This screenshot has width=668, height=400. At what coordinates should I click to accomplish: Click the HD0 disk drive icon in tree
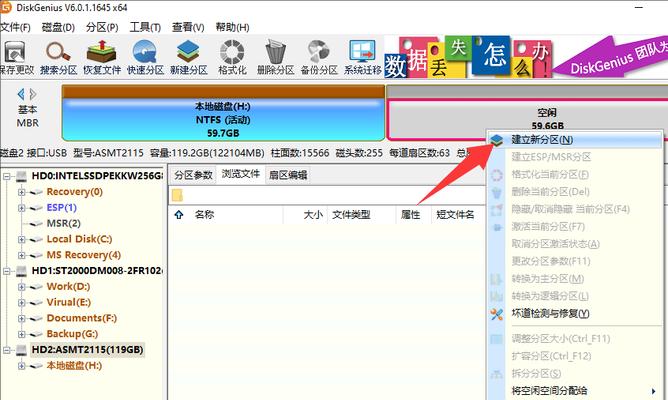[x=21, y=176]
